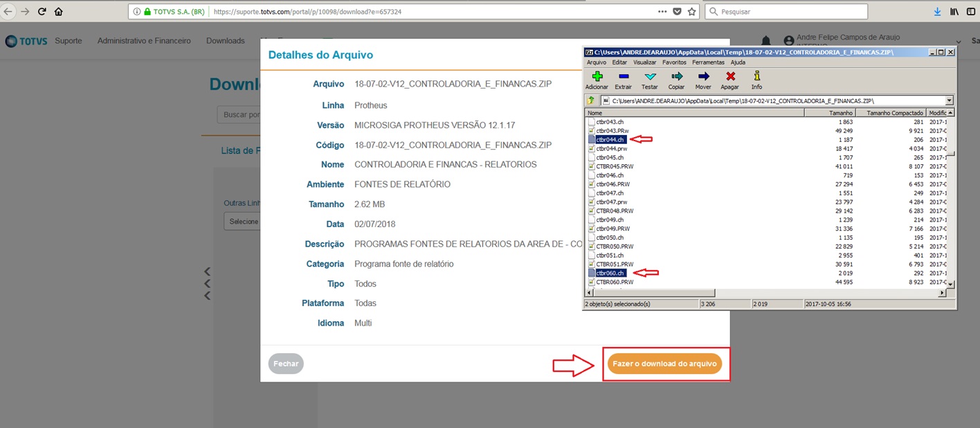Bookmark this page with star icon
The image size is (980, 428).
click(x=691, y=12)
